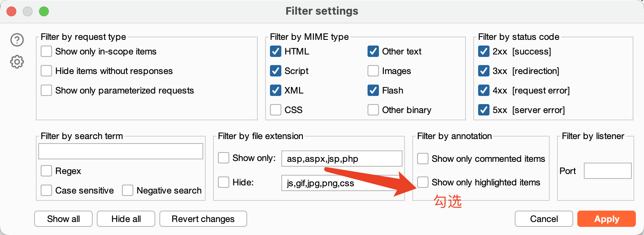This screenshot has height=235, width=644.
Task: Tick the Regex search option
Action: 46,171
